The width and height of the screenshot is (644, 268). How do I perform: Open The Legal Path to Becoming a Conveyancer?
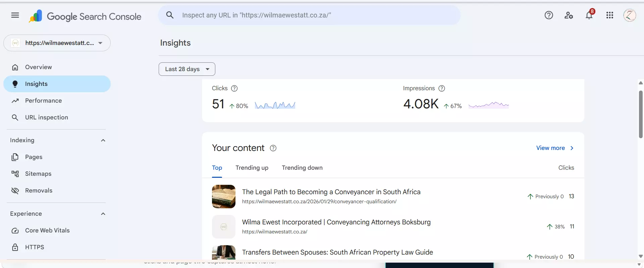331,192
